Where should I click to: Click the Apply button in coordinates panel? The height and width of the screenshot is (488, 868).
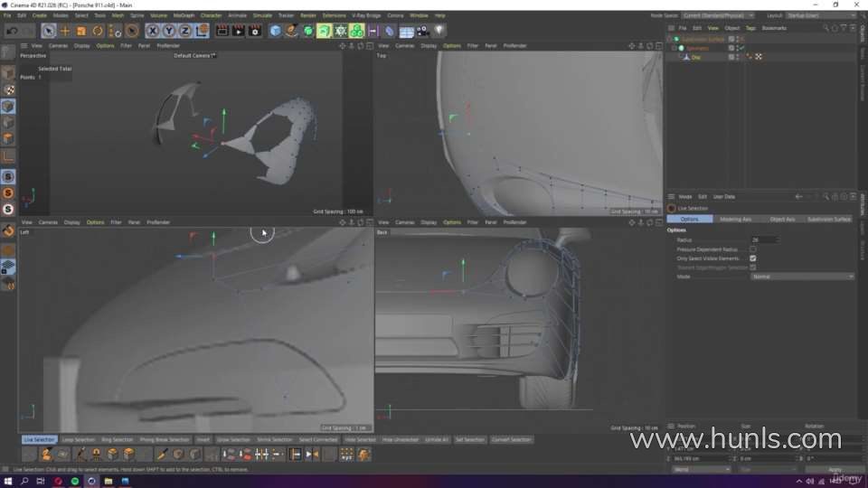pos(835,469)
